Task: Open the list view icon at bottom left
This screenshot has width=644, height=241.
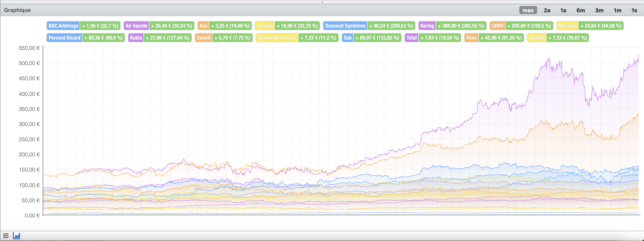Action: (x=6, y=235)
